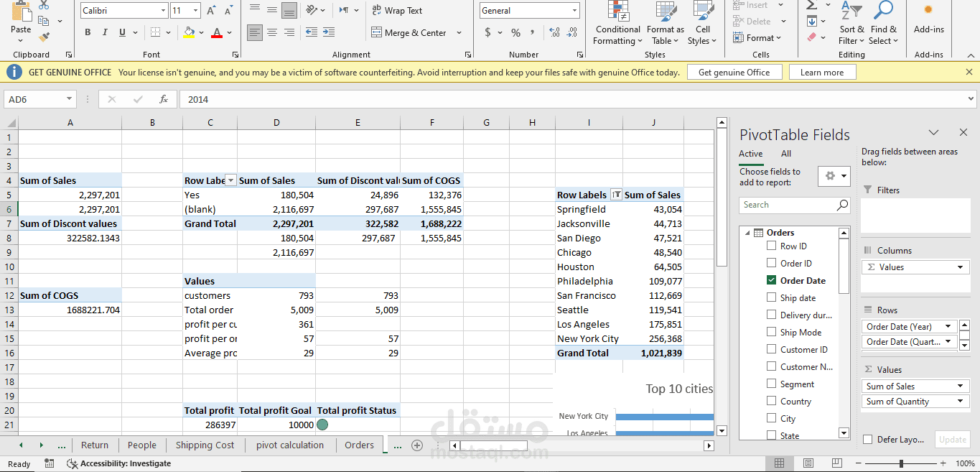This screenshot has height=472, width=980.
Task: Switch to the All tab in PivotTable Fields
Action: [786, 154]
